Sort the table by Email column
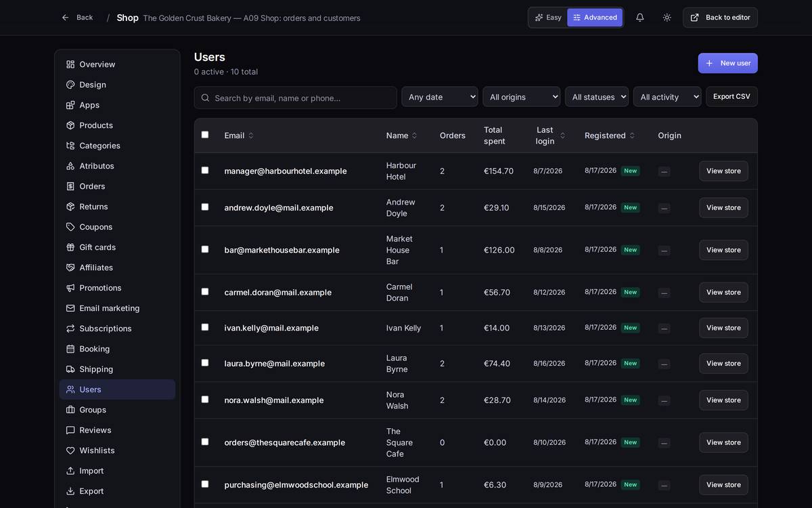 coord(239,135)
